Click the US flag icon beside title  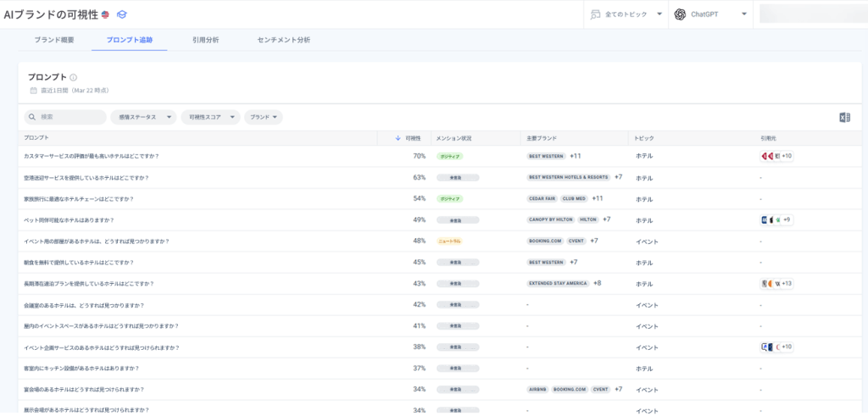pos(105,15)
